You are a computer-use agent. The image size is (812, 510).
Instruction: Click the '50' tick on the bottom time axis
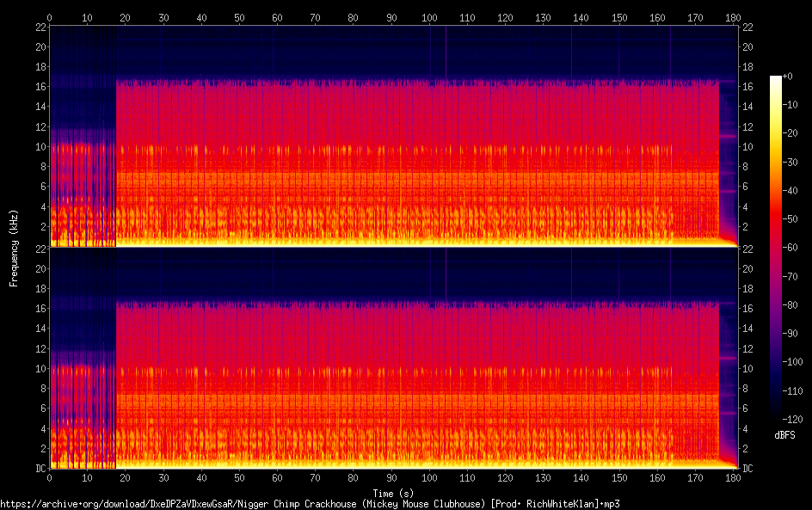(239, 477)
